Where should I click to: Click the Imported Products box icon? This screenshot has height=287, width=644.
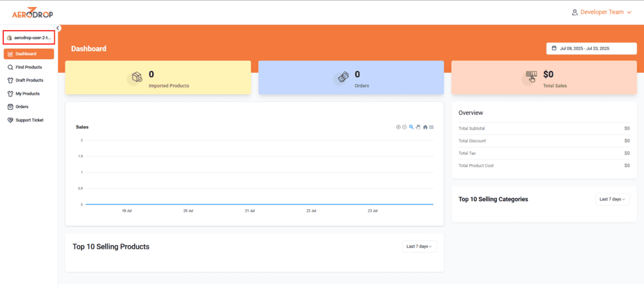[x=137, y=77]
